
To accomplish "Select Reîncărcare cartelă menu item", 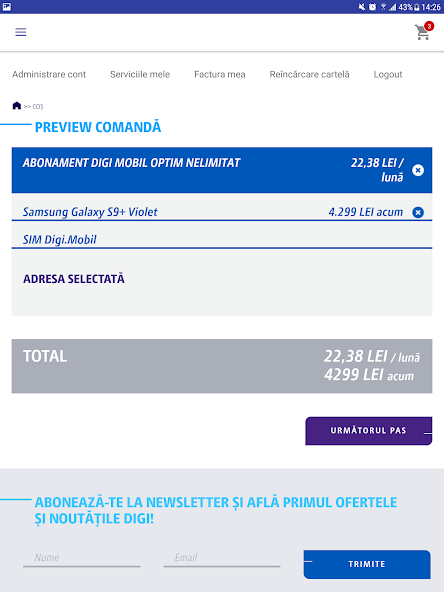I will coord(309,74).
